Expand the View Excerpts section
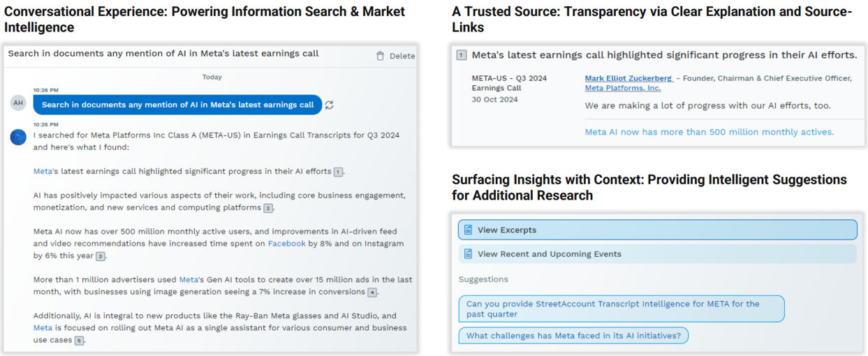The height and width of the screenshot is (356, 868). [x=657, y=230]
